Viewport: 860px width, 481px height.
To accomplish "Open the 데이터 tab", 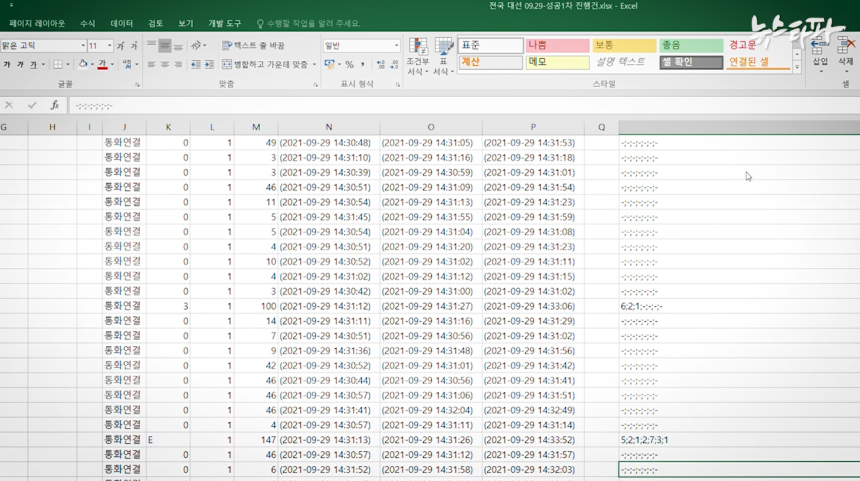I will pyautogui.click(x=121, y=24).
